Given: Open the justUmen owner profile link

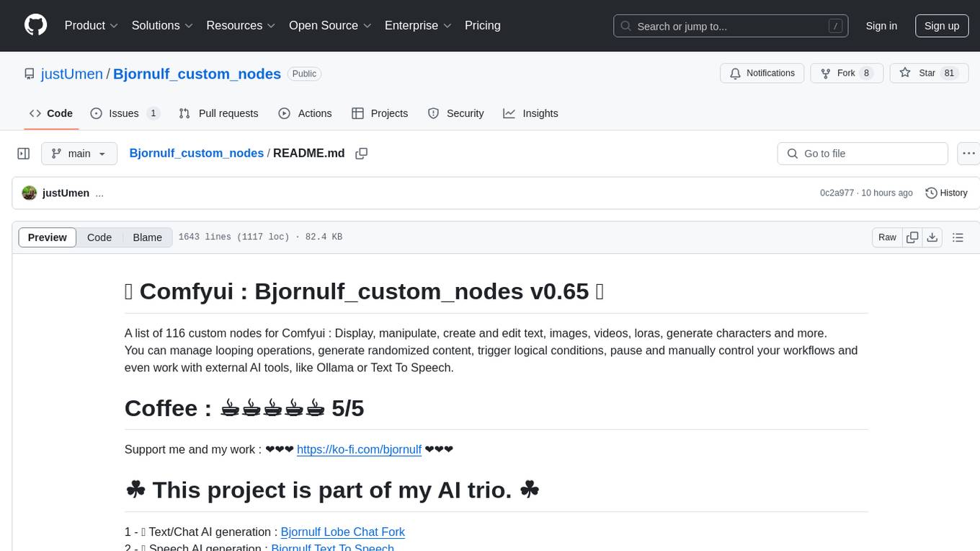Looking at the screenshot, I should (72, 74).
